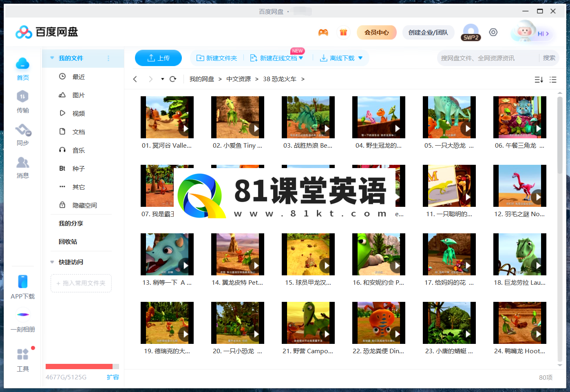Screen dimensions: 570x392
Task: Click 拖入常用文件夹 add folder box
Action: click(x=81, y=283)
